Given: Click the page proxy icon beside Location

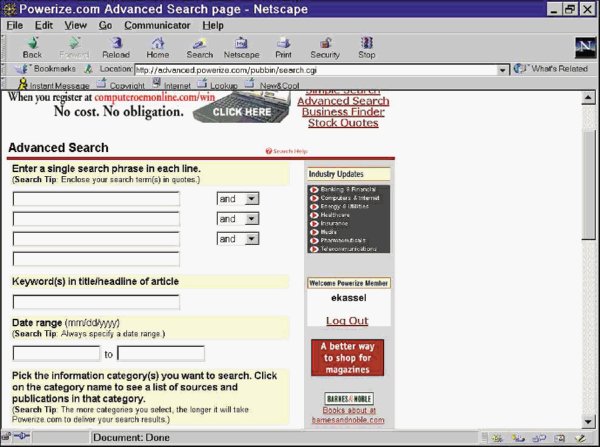Looking at the screenshot, I should 88,69.
